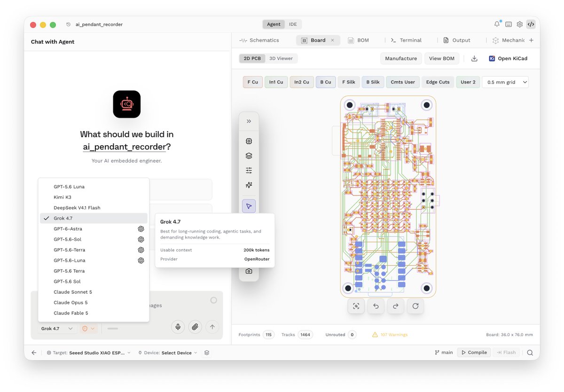564x392 pixels.
Task: Select GPT-5.6 Luna at list top
Action: coord(94,187)
